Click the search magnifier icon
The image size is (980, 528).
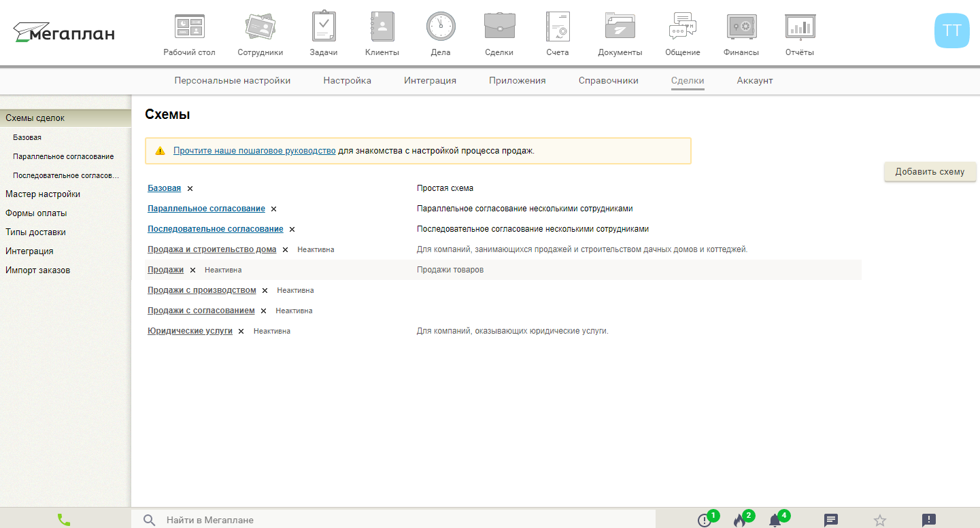[150, 521]
